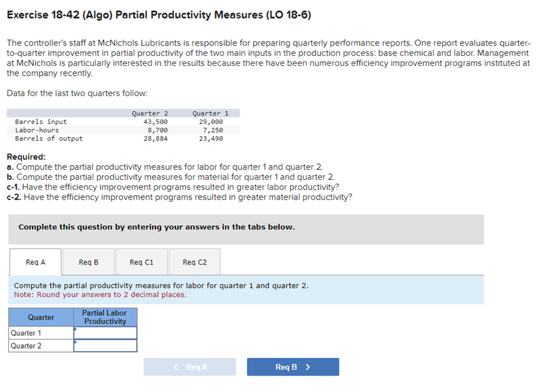Screen dimensions: 555x392
Task: Click the 29,000 barrels input value
Action: 211,122
